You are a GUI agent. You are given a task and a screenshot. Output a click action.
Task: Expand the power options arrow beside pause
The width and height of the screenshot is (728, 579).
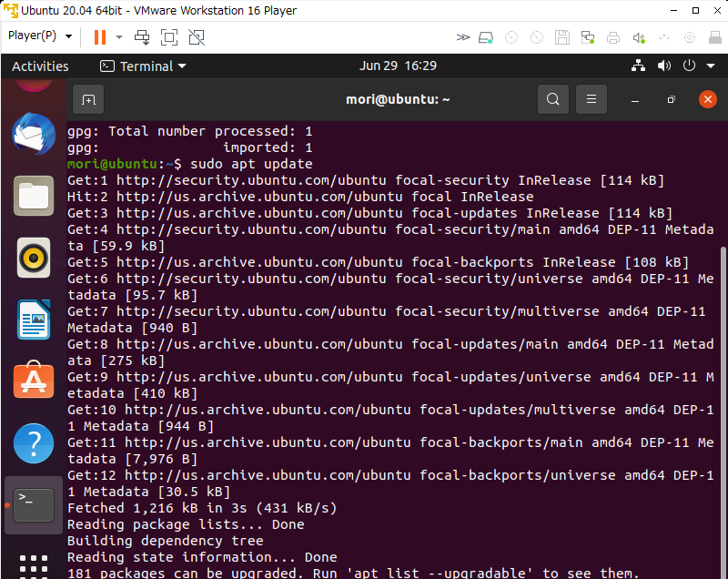[x=119, y=37]
